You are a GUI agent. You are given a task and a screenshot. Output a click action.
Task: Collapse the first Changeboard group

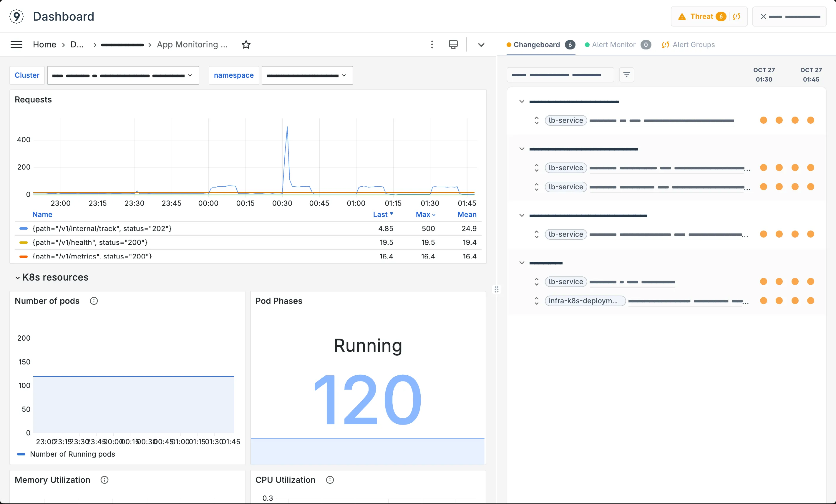[x=522, y=102]
